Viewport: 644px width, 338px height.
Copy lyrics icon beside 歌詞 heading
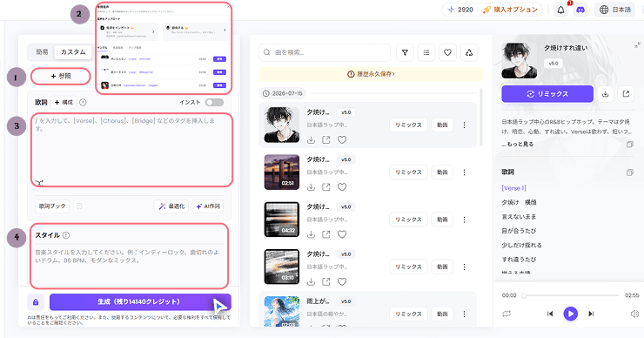629,172
